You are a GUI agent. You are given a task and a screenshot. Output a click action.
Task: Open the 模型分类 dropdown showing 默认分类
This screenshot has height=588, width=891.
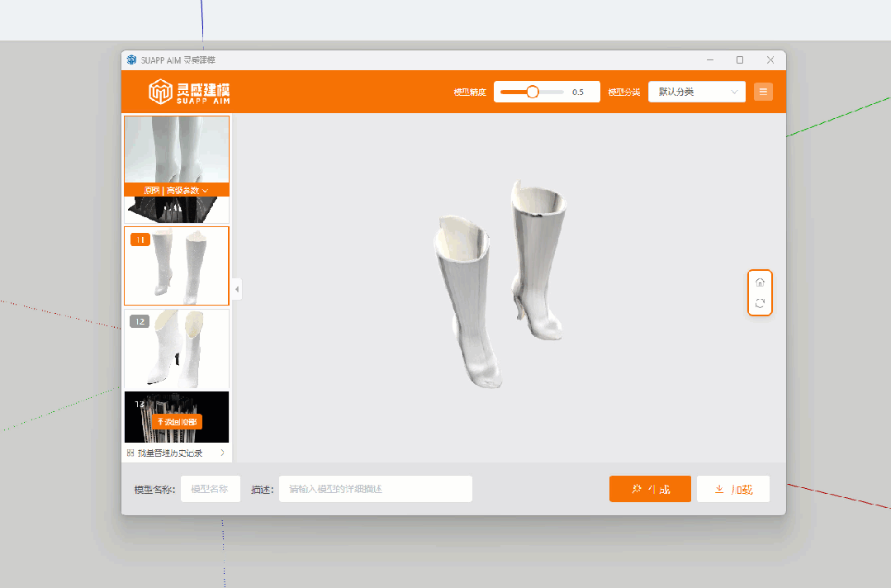point(697,92)
